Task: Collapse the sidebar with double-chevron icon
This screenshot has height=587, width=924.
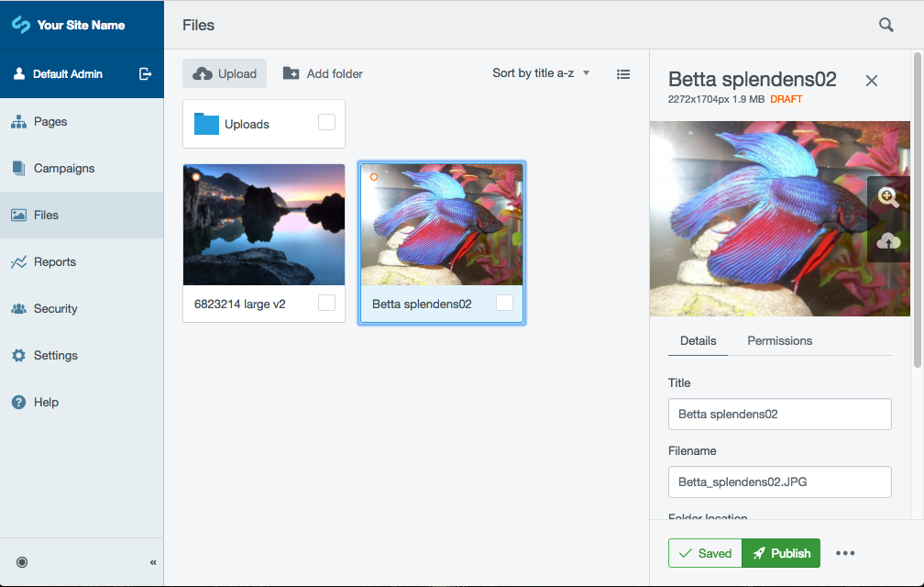Action: coord(153,562)
